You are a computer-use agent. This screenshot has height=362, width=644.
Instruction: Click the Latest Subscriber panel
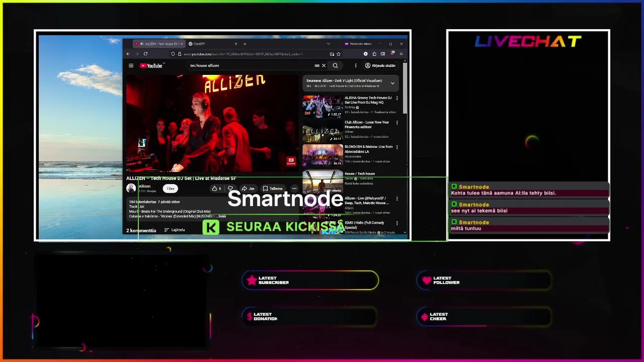point(310,281)
